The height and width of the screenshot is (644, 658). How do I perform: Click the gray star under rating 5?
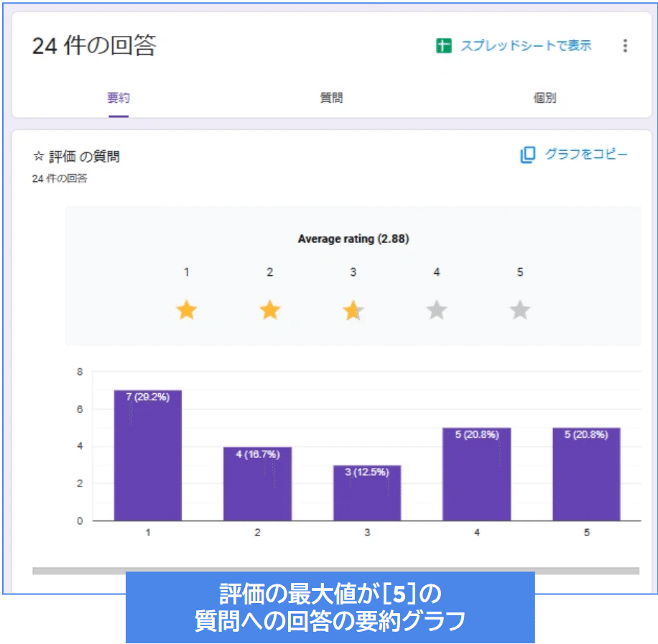(519, 309)
